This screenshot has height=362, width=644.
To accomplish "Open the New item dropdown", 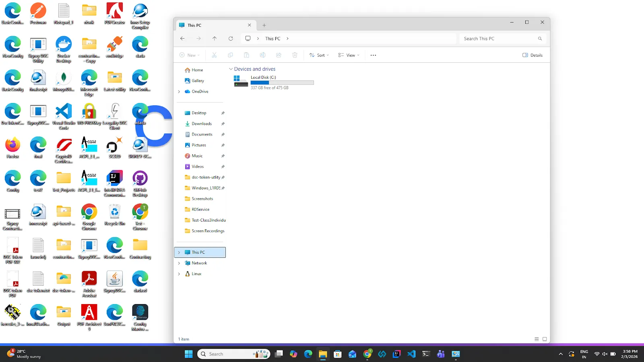I will (x=190, y=55).
